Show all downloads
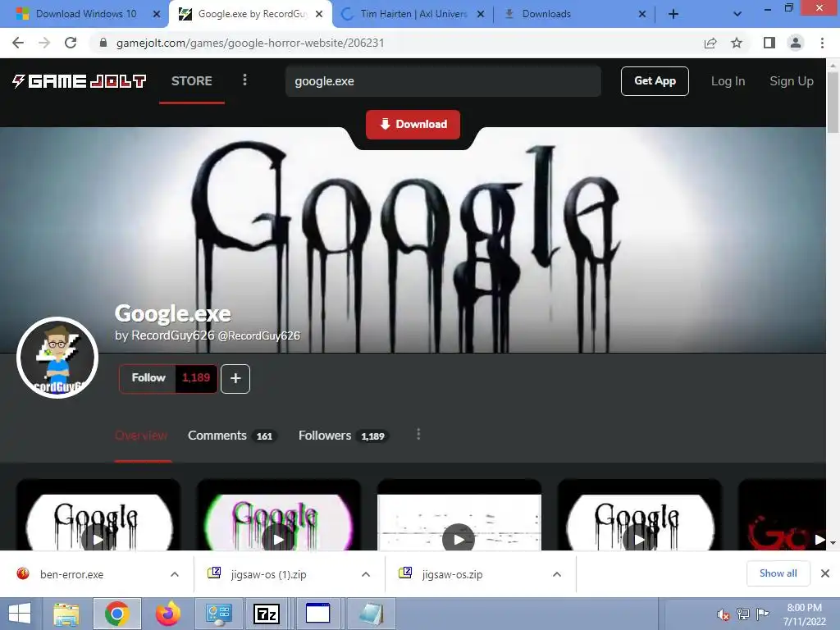The width and height of the screenshot is (840, 630). pyautogui.click(x=778, y=573)
